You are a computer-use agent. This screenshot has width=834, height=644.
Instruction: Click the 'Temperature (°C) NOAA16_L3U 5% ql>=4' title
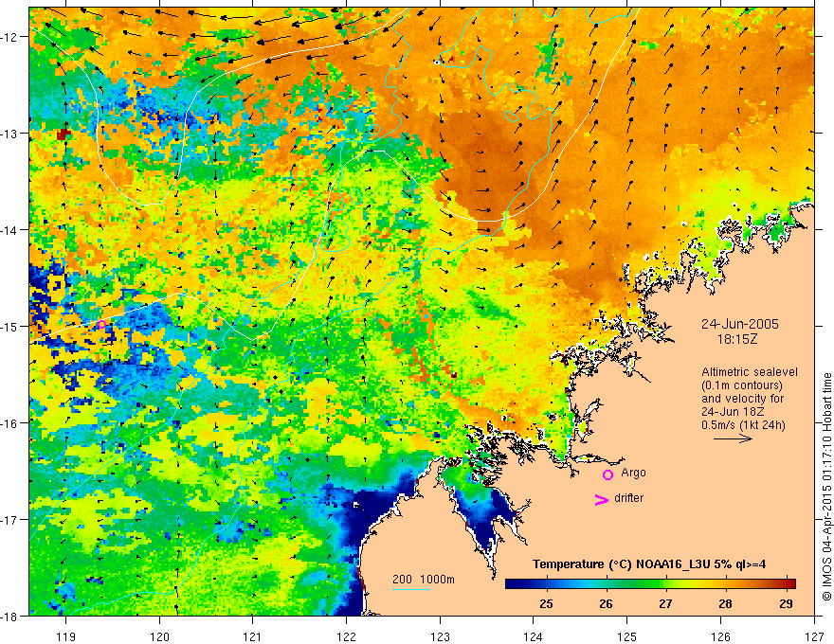click(x=649, y=564)
